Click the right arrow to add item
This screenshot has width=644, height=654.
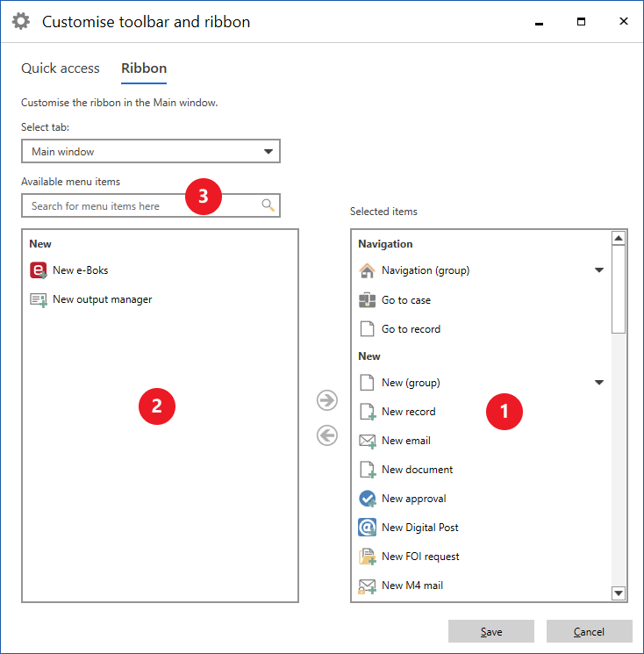pyautogui.click(x=327, y=401)
